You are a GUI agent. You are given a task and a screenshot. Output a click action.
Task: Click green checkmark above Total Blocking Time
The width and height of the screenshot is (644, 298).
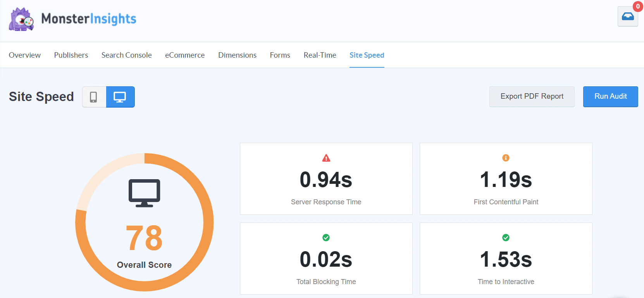click(x=326, y=238)
